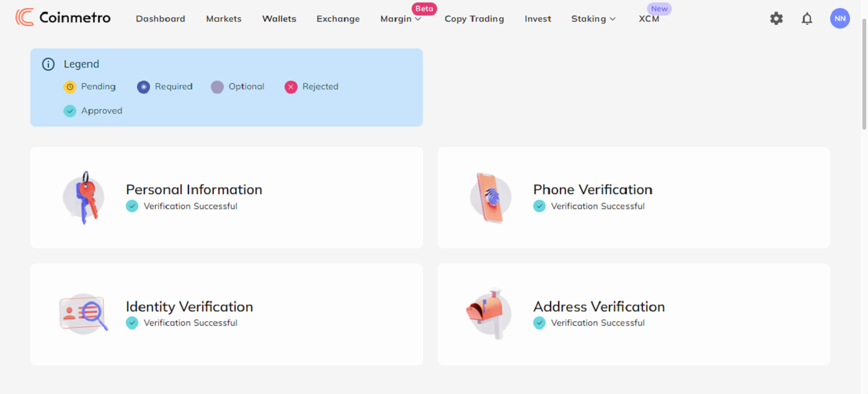Click the Approved checkmark in the Legend
Screen dimensions: 868x394
click(x=69, y=110)
